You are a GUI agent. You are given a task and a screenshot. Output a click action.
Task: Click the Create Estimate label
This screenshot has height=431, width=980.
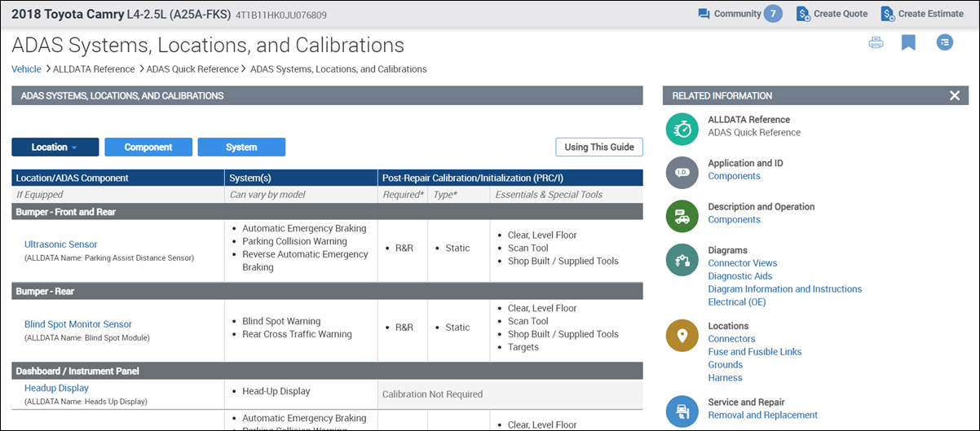tap(931, 14)
